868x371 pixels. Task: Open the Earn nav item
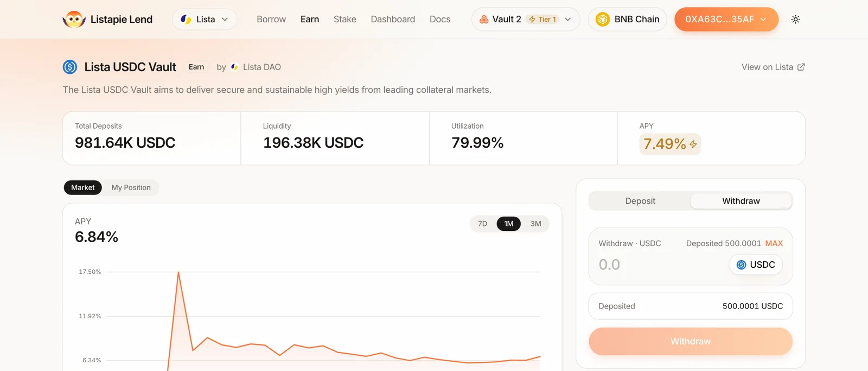coord(310,20)
